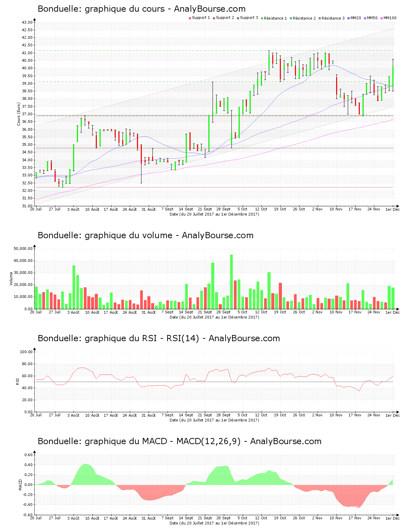Screen dimensions: 412x532
Task: Click the date range caption under volume chart
Action: coord(215,317)
